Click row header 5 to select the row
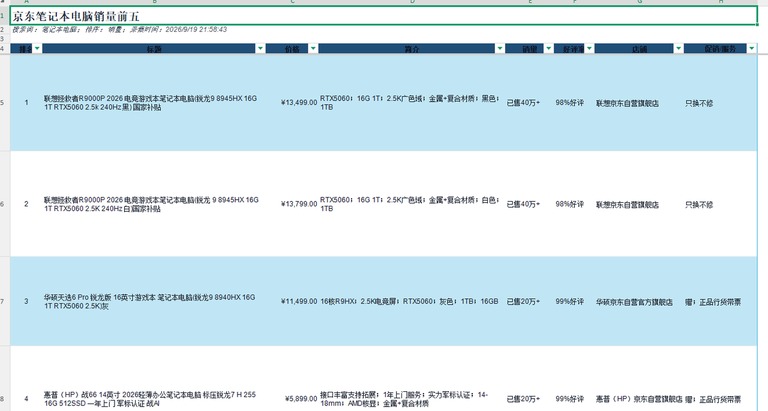Screen dimensions: 768x411 pyautogui.click(x=4, y=102)
